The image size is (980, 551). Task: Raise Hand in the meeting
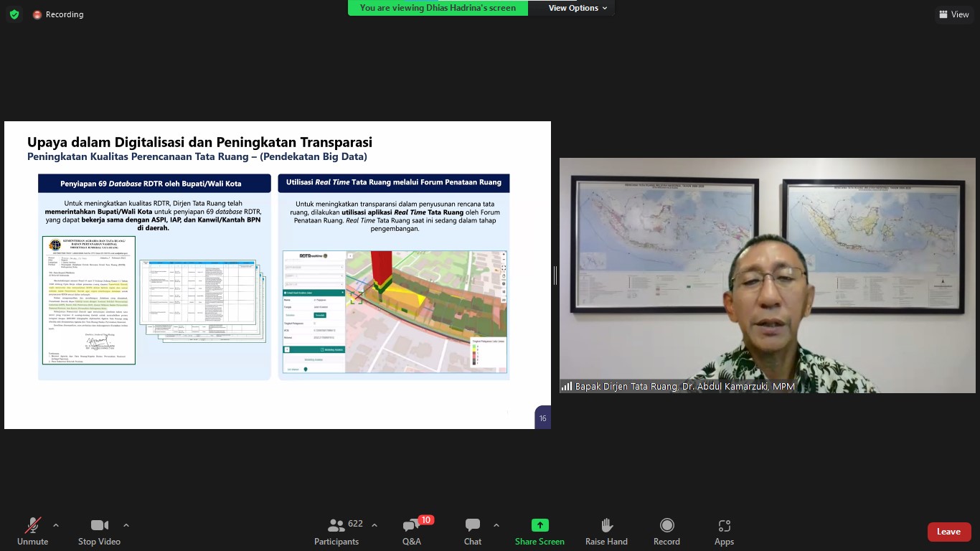click(x=606, y=531)
